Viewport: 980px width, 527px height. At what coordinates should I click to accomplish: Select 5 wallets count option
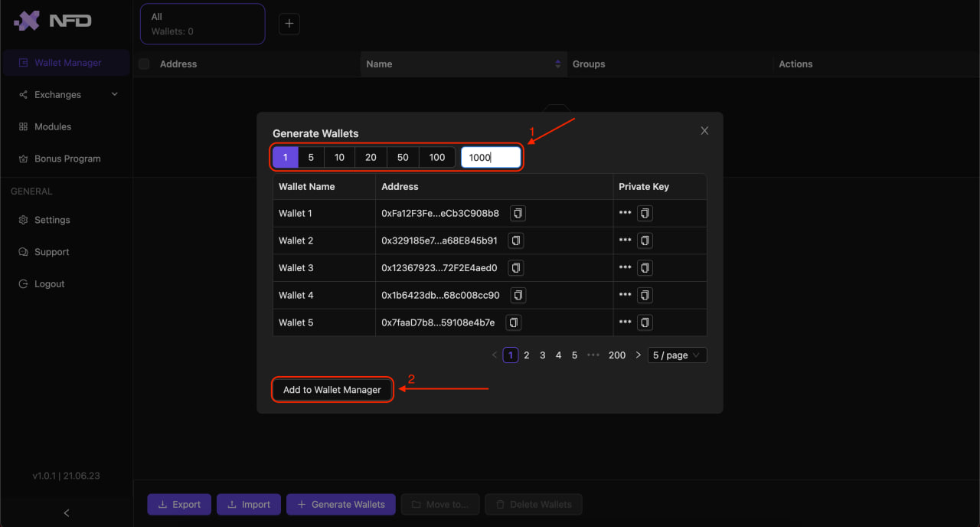pyautogui.click(x=311, y=157)
